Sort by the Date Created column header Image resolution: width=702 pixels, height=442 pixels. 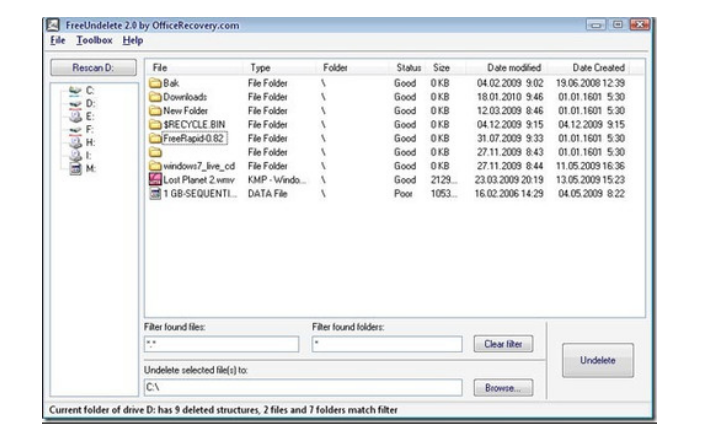tap(599, 68)
